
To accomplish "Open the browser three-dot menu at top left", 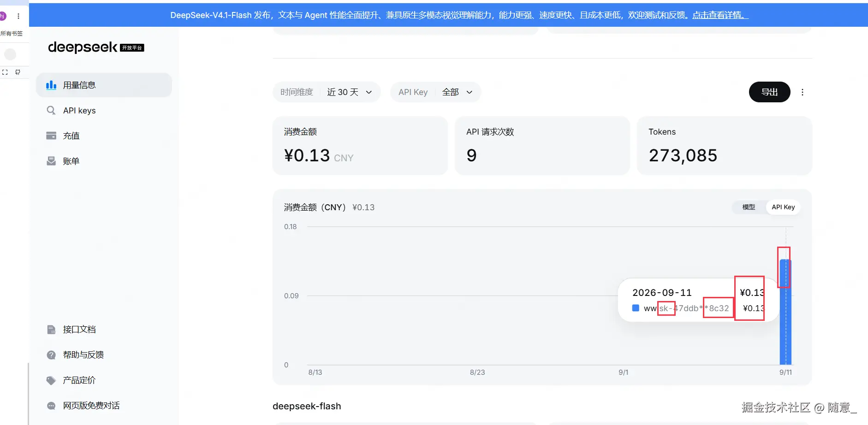I will click(x=18, y=16).
